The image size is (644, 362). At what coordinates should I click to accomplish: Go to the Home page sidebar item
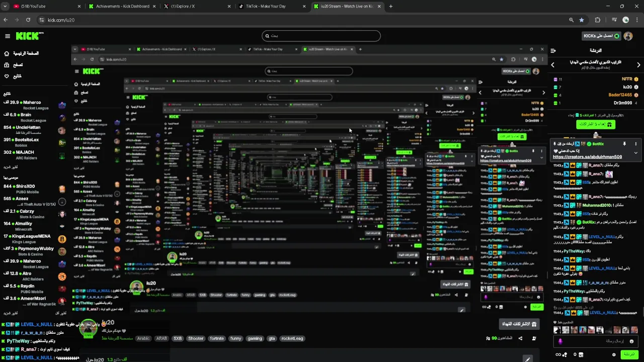coord(22,53)
